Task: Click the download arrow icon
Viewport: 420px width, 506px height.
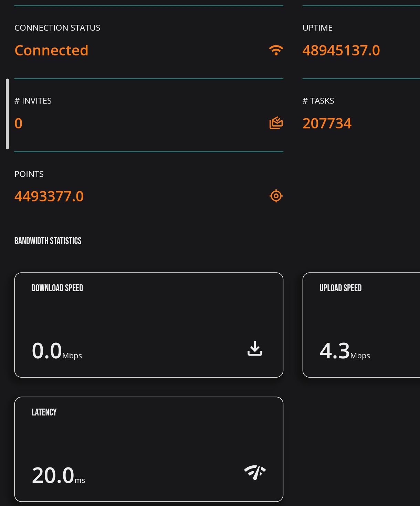Action: point(255,348)
